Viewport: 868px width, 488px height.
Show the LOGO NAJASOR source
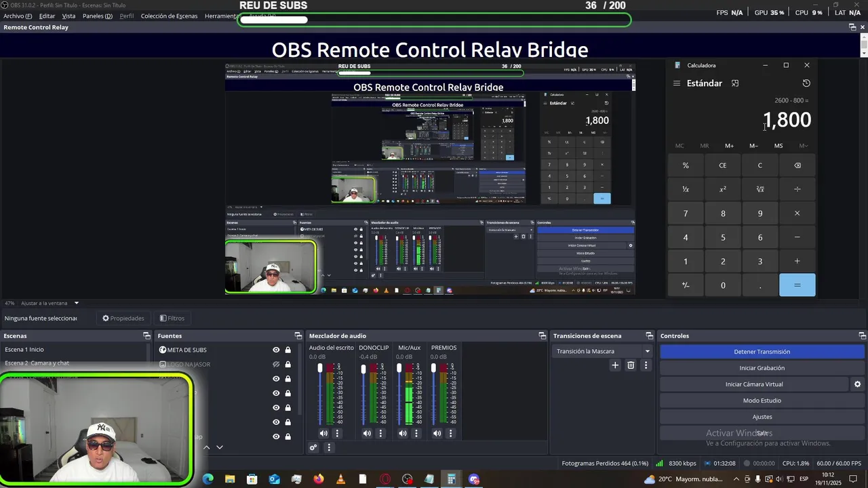click(x=276, y=364)
